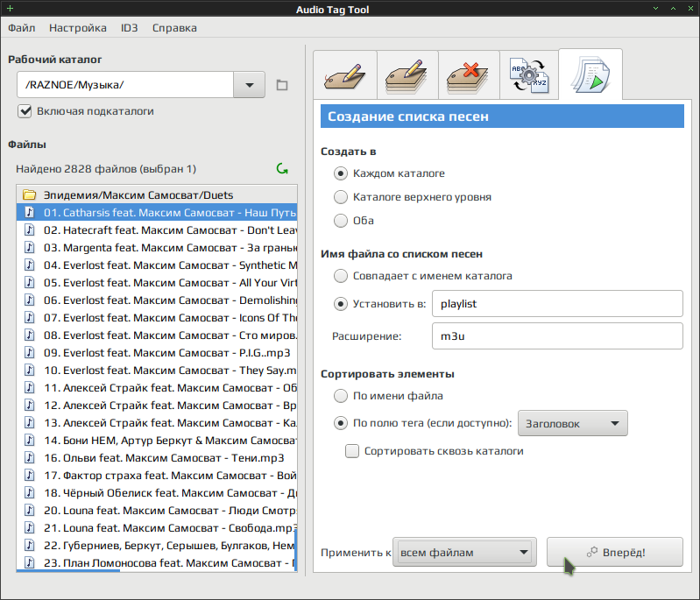The image size is (700, 600).
Task: Open the Настройка menu
Action: tap(78, 28)
